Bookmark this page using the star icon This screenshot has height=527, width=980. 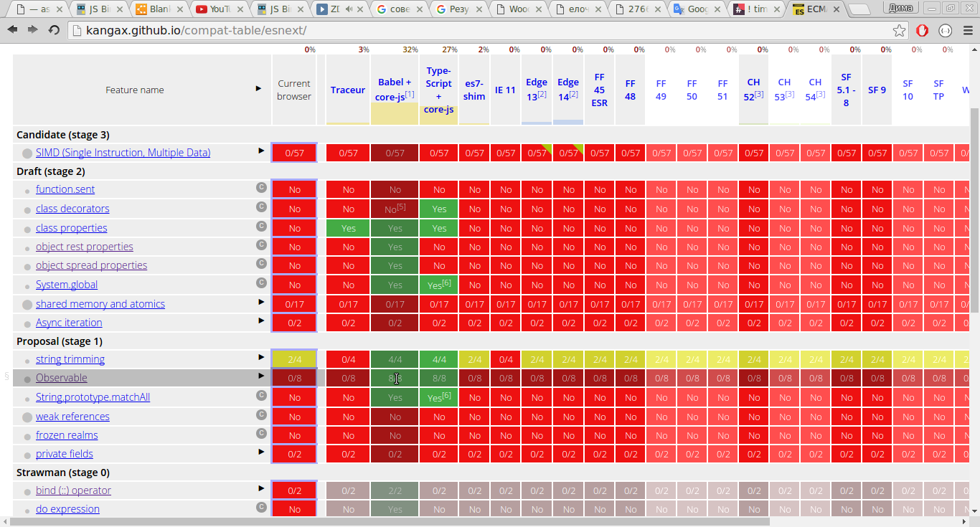(x=899, y=31)
